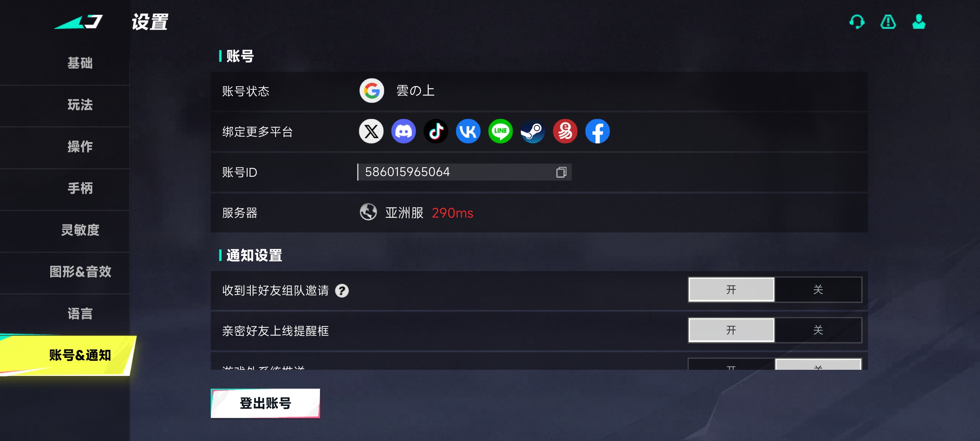
Task: Bind the TikTok platform icon
Action: [435, 132]
